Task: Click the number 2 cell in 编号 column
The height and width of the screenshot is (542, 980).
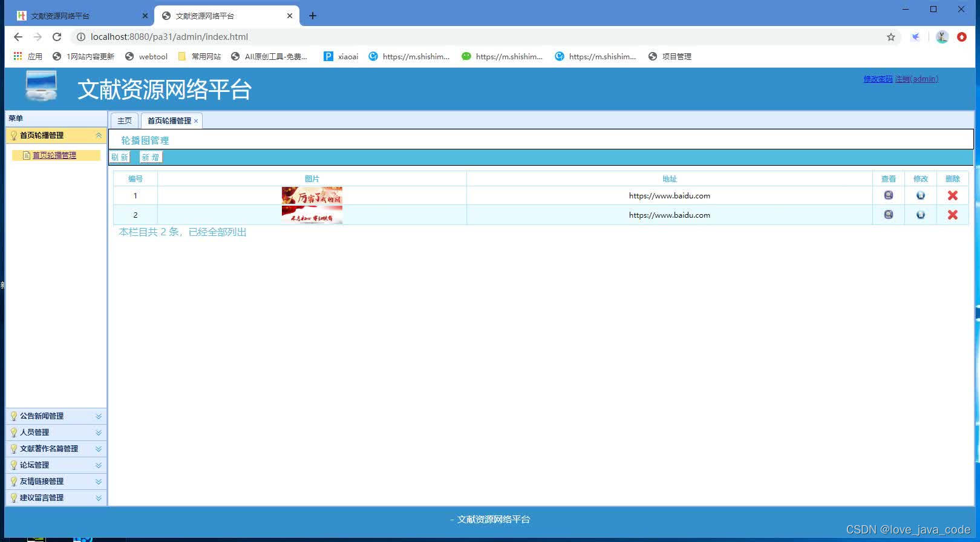Action: click(136, 215)
